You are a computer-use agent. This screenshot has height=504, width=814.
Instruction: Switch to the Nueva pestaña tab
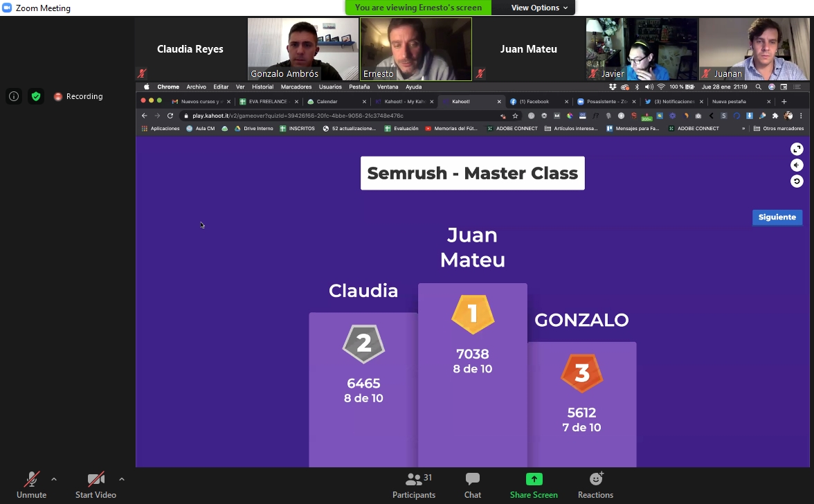pyautogui.click(x=741, y=101)
